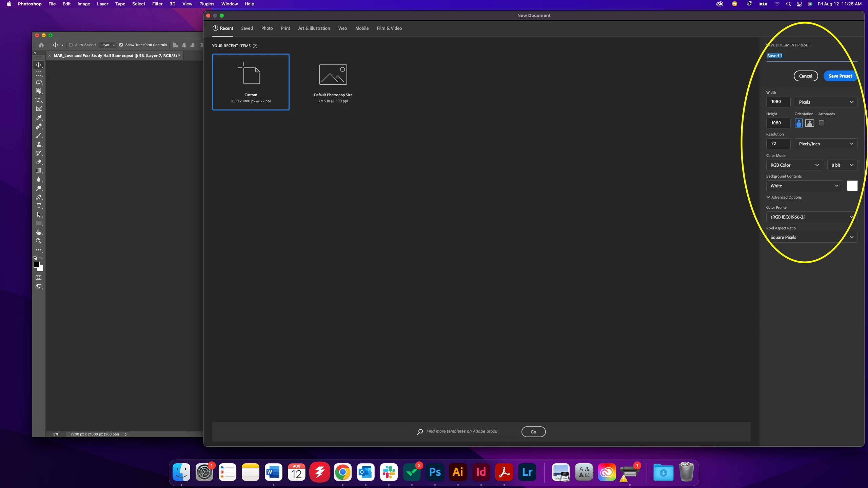868x488 pixels.
Task: Enable the Auto-Select checkbox
Action: [x=71, y=45]
